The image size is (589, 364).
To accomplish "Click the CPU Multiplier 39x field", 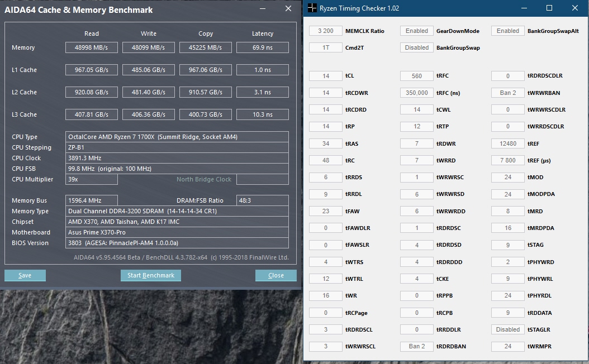I will (91, 179).
